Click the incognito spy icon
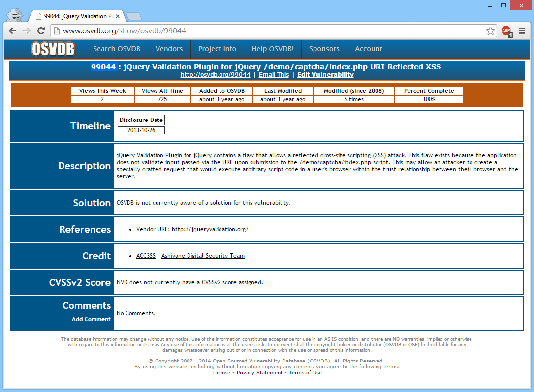 point(15,15)
